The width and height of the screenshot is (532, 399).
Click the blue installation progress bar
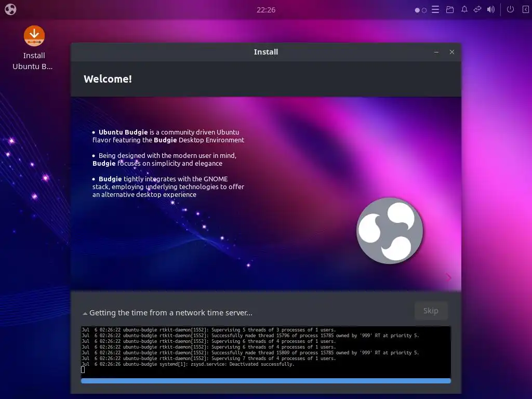tap(266, 381)
